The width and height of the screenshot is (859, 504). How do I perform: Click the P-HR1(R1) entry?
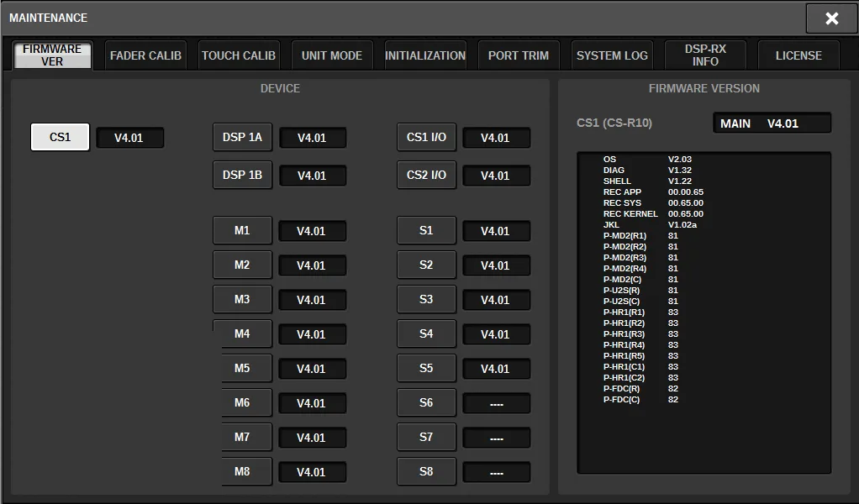click(x=640, y=312)
